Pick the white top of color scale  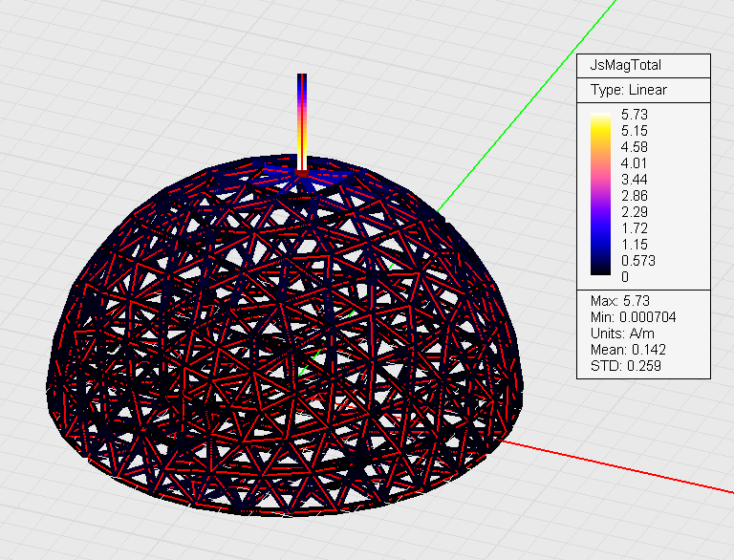(602, 117)
